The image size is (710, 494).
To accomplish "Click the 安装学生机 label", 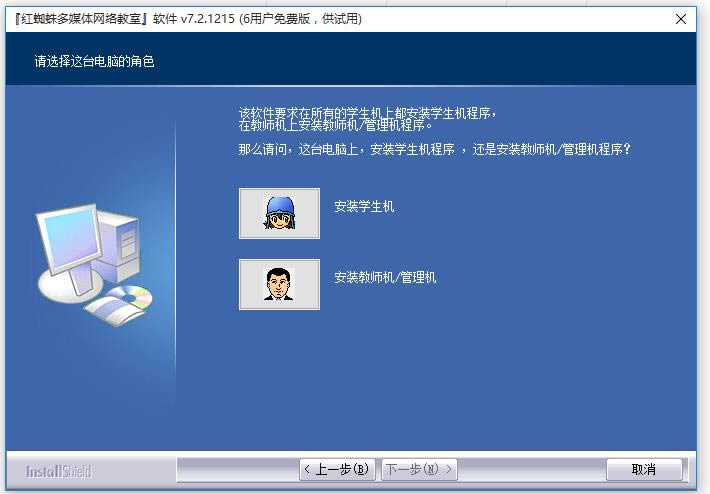I will tap(364, 206).
